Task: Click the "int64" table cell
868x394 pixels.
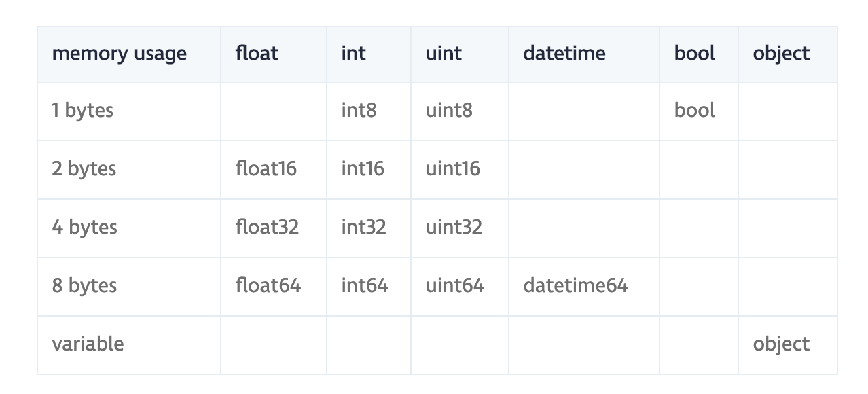Action: 365,286
